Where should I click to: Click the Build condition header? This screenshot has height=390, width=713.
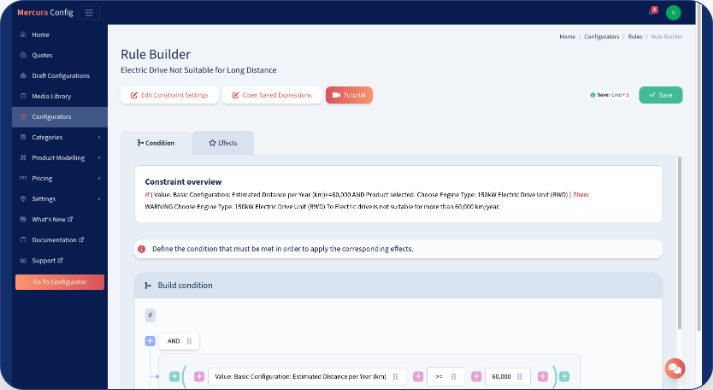click(398, 285)
